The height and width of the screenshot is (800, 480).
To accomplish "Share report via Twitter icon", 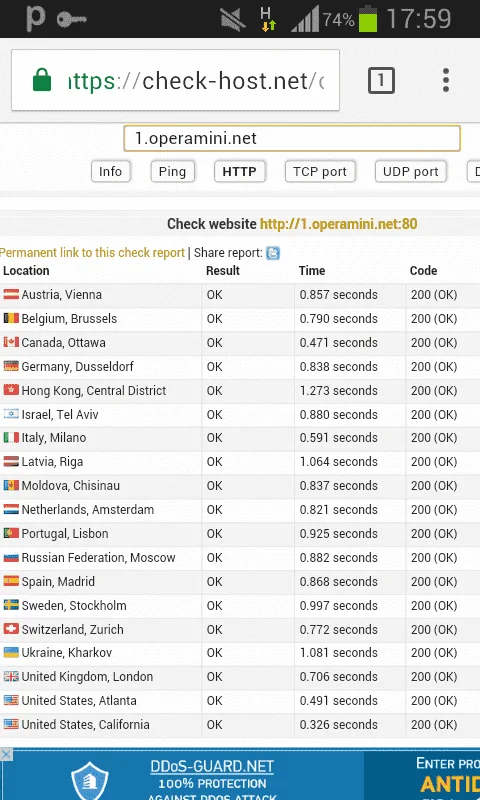I will coord(273,253).
